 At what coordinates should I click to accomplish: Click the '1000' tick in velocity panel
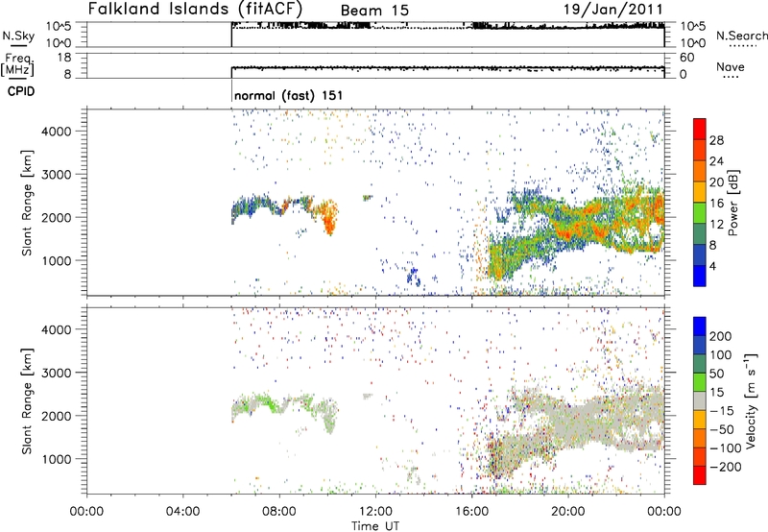(56, 459)
